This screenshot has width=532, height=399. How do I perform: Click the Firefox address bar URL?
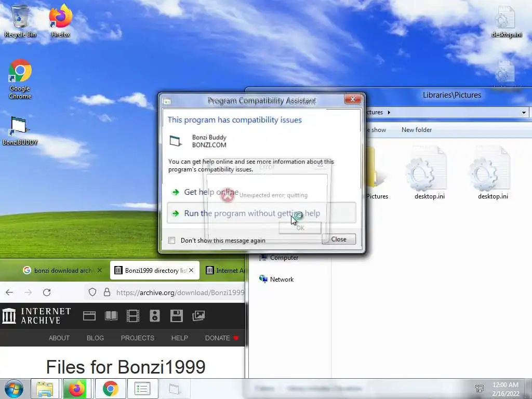(180, 292)
